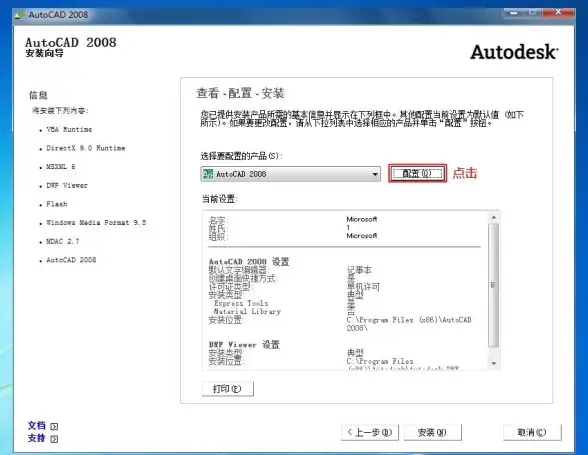Click the settings list scroll up arrow
Viewport: 588px width, 455px height.
click(x=494, y=218)
